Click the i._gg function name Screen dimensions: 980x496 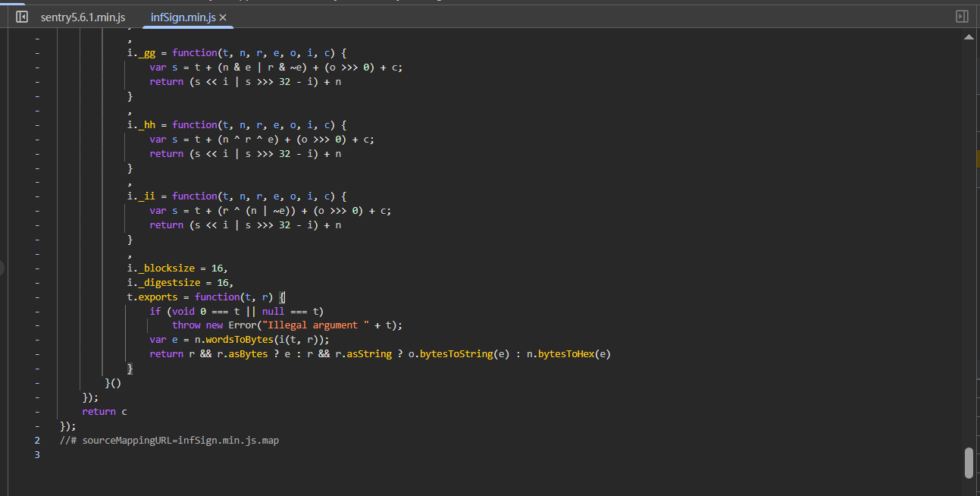pyautogui.click(x=146, y=53)
